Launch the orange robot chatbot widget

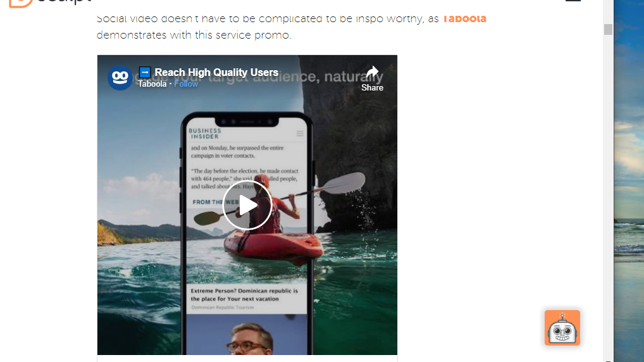click(x=562, y=327)
